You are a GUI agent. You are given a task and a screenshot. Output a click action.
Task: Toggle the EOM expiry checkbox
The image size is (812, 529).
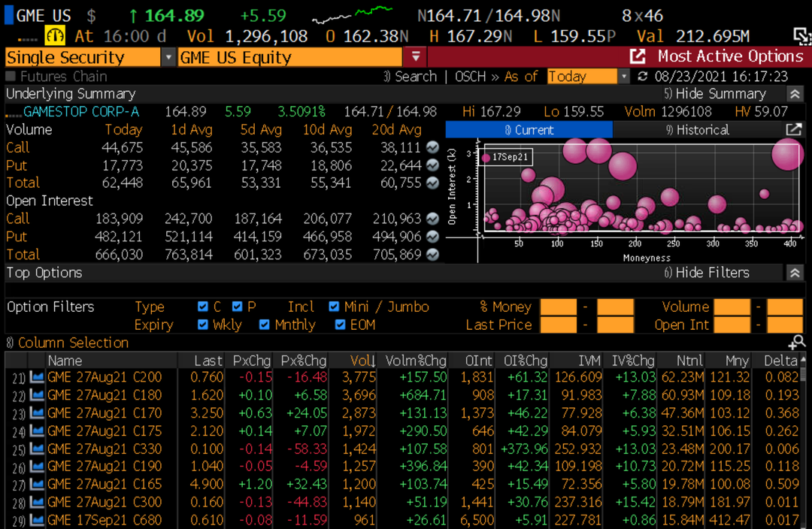(x=340, y=325)
